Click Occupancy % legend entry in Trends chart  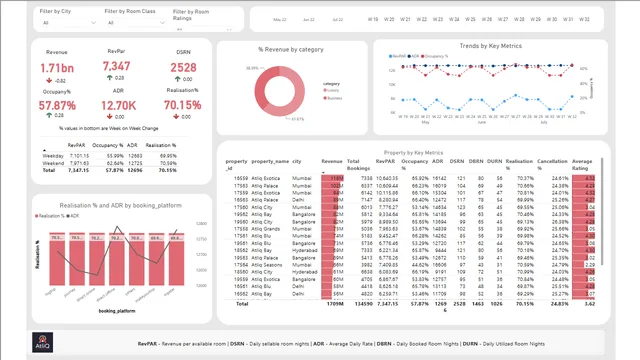pos(435,56)
